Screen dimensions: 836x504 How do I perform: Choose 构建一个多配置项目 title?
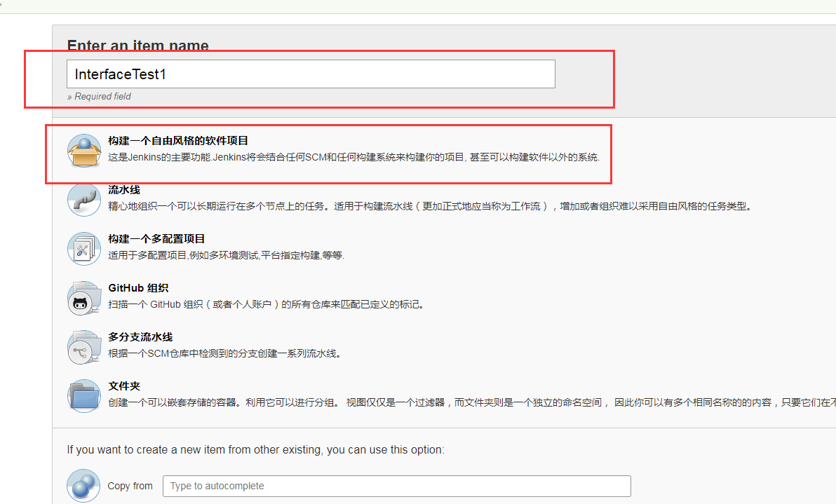[157, 238]
